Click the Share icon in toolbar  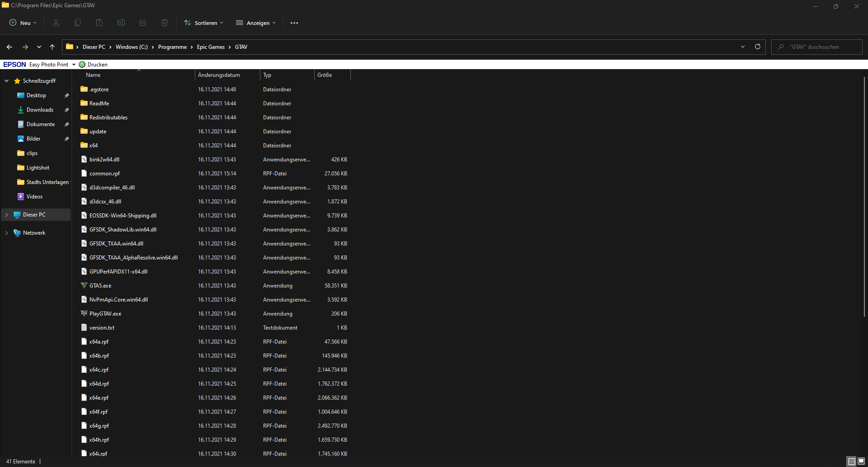click(143, 23)
